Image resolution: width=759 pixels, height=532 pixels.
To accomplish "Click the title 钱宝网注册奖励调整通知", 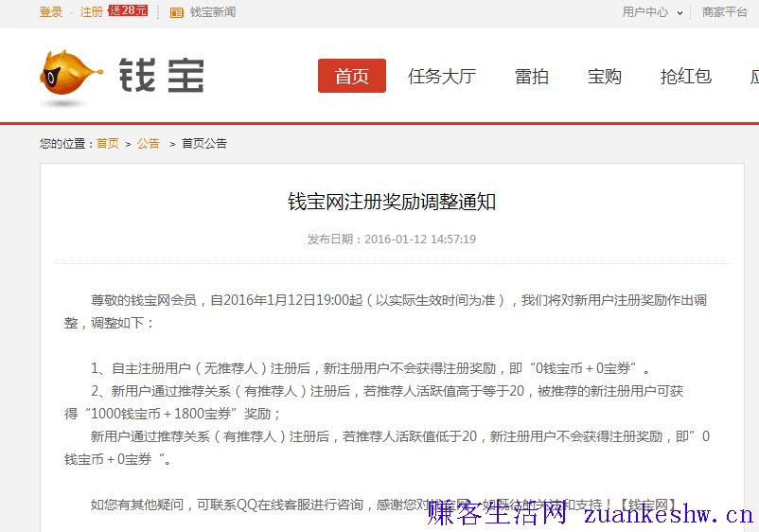I will click(x=392, y=202).
